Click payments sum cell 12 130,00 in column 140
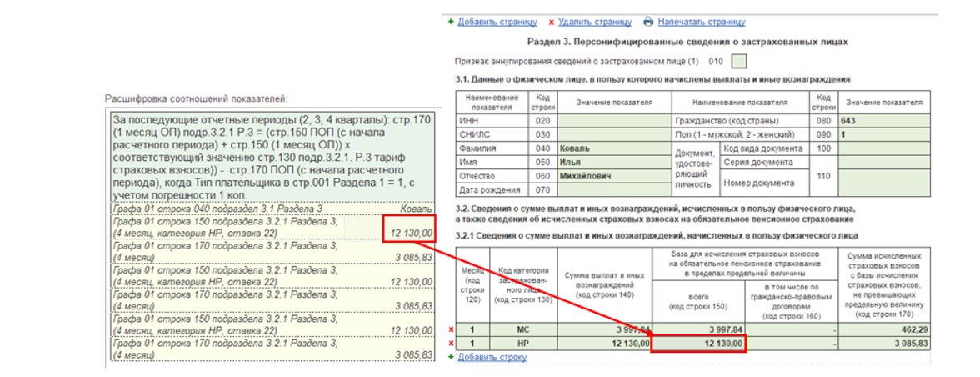 pyautogui.click(x=604, y=344)
